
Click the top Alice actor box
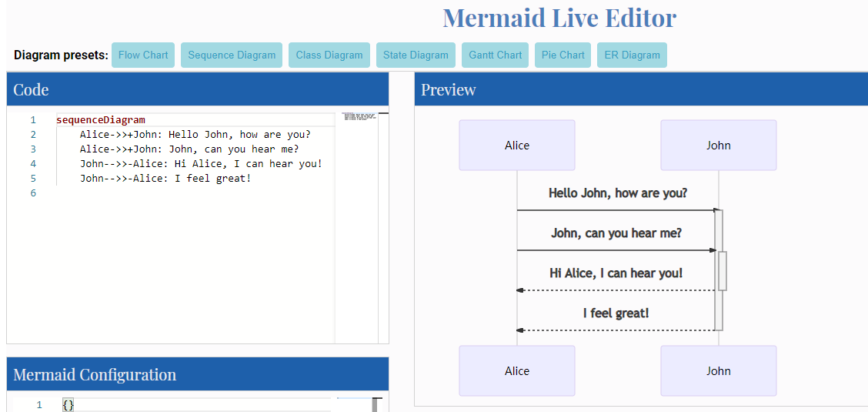[x=517, y=145]
